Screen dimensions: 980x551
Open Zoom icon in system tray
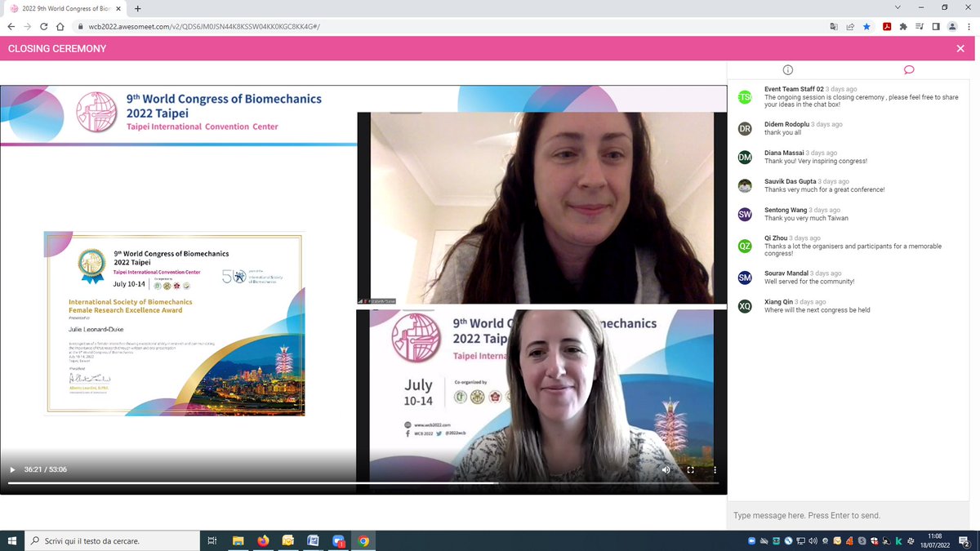pyautogui.click(x=751, y=541)
